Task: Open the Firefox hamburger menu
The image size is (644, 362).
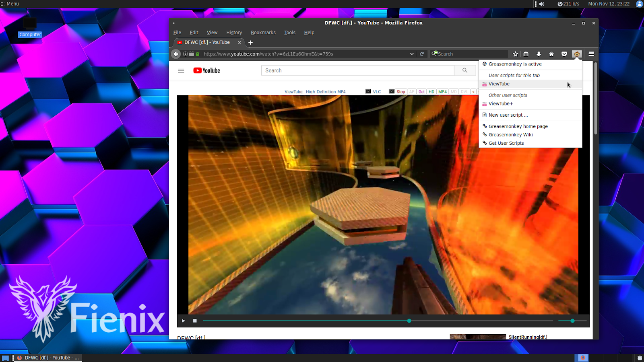Action: (591, 53)
